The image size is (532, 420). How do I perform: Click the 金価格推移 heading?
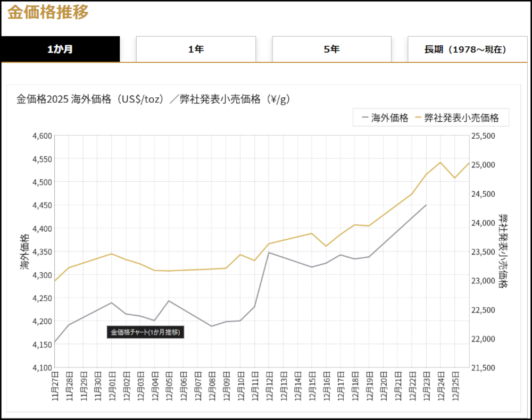pyautogui.click(x=48, y=12)
